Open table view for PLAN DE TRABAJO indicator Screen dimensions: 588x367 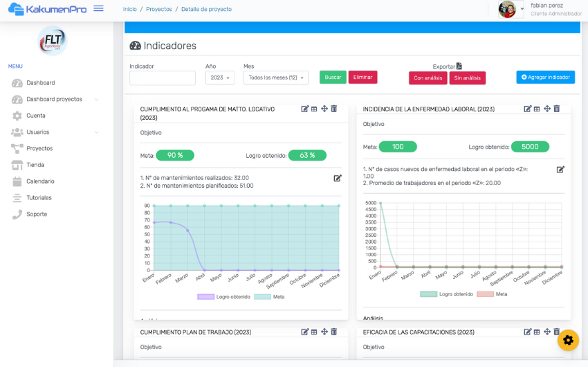[x=314, y=332]
